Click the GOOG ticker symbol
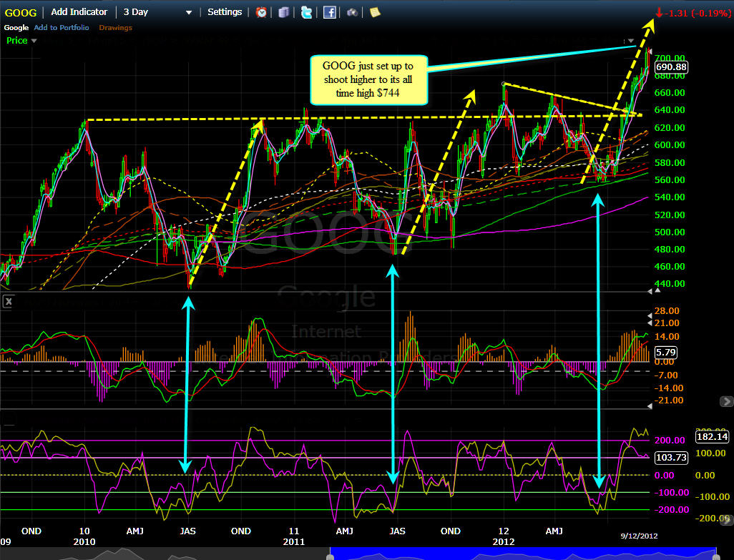 coord(21,13)
